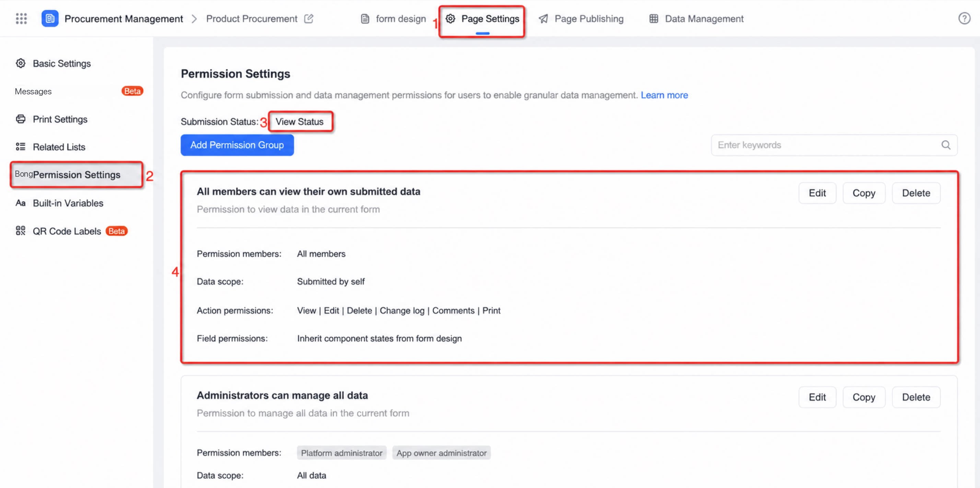
Task: Follow the Learn more link
Action: (664, 95)
